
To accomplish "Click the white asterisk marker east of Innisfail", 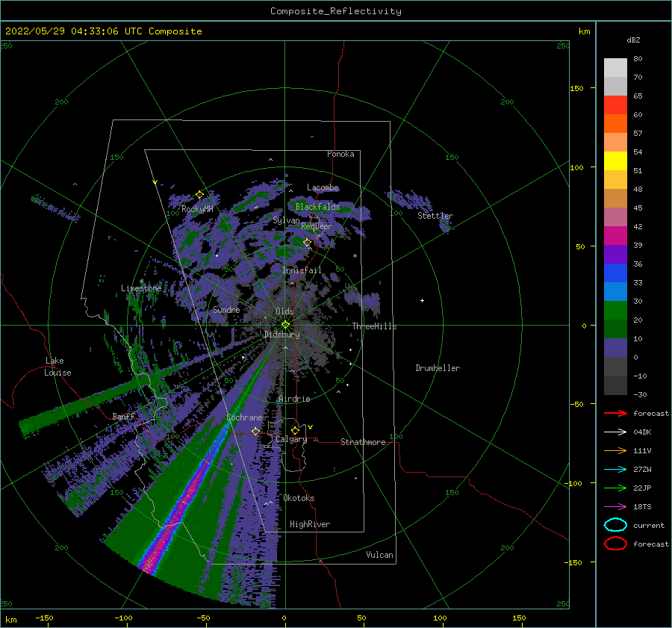I will coord(355,256).
